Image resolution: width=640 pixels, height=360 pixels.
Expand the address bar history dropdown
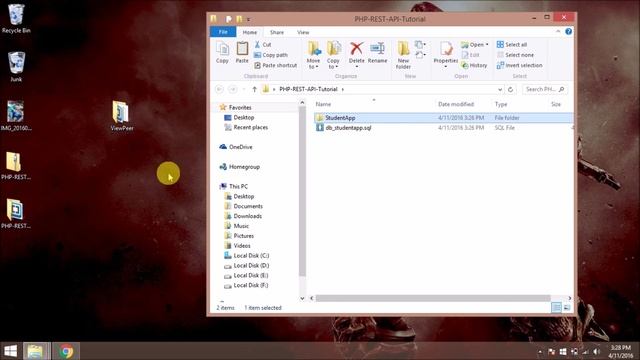(500, 89)
